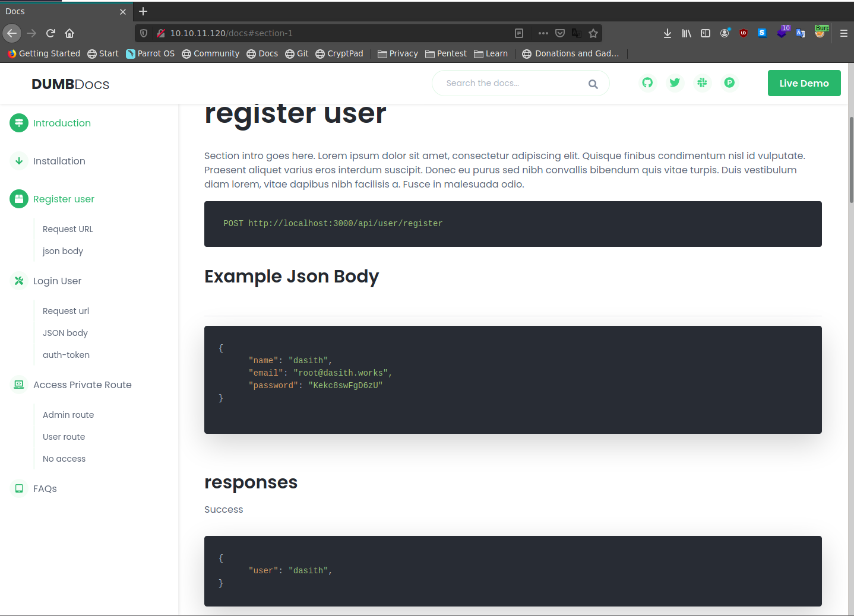Open the Learn bookmarks folder
Screen dimensions: 854x616
pos(491,53)
